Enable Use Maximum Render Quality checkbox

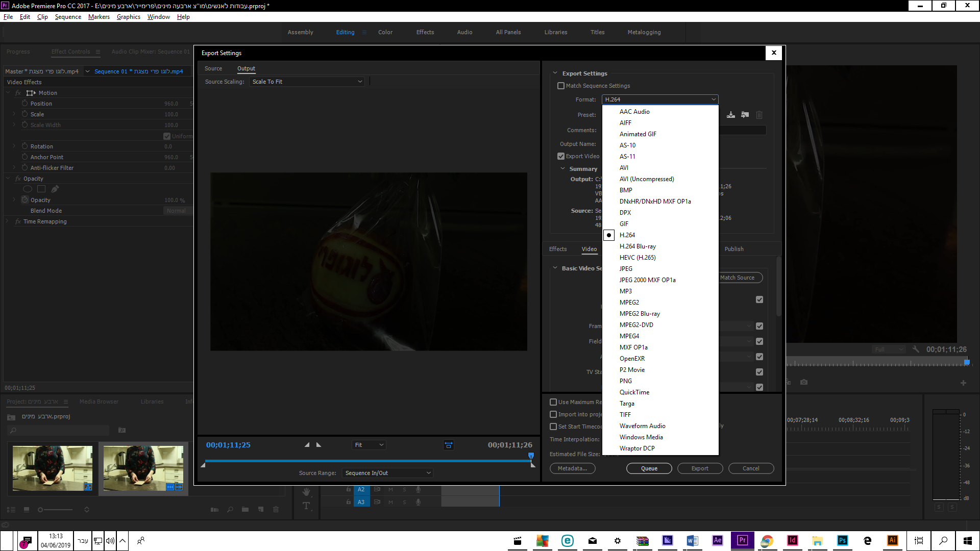point(553,402)
